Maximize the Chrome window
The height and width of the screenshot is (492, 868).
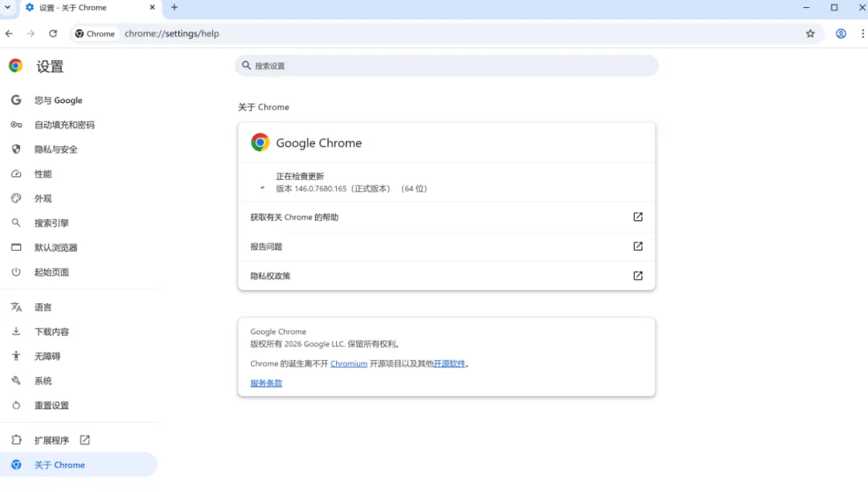(834, 8)
